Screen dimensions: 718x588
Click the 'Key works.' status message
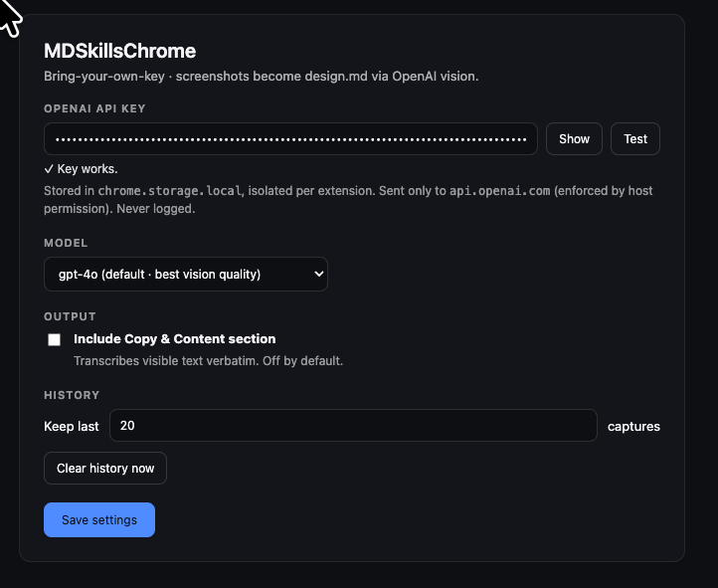coord(82,169)
